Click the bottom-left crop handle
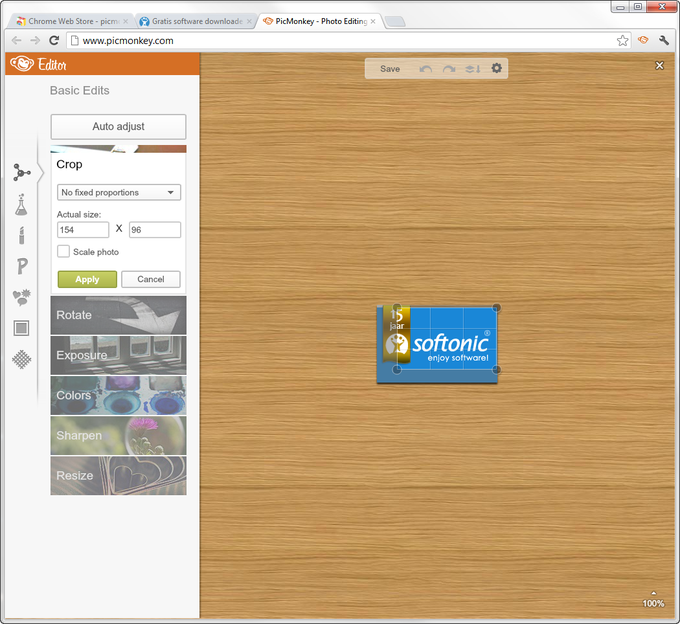680x624 pixels. click(x=397, y=369)
